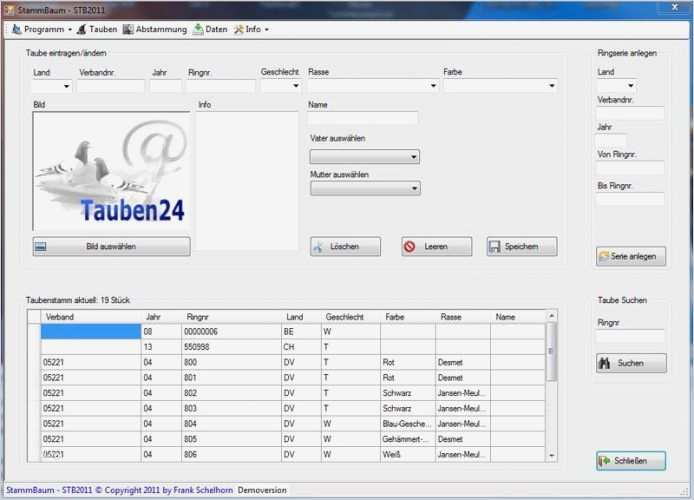Expand the Farbe dropdown
This screenshot has width=694, height=500.
click(551, 85)
